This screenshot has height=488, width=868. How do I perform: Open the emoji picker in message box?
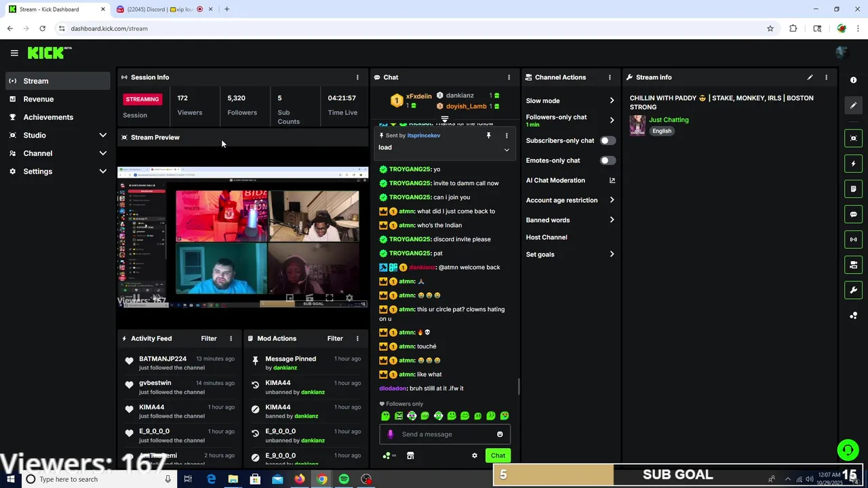click(500, 434)
